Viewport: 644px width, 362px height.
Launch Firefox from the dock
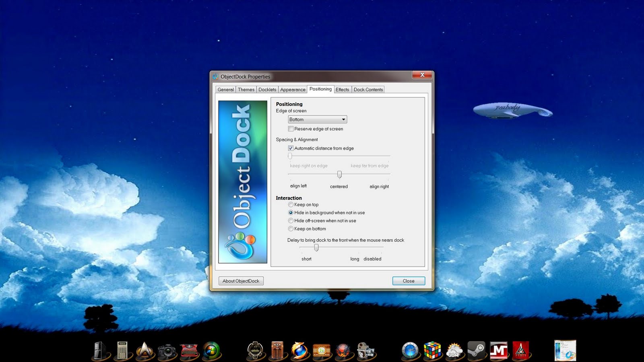point(299,350)
